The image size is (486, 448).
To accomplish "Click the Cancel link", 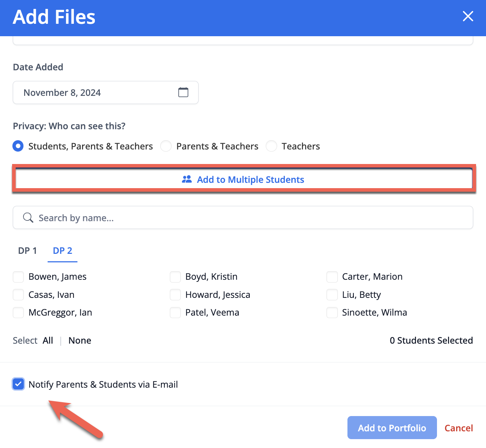I will (459, 428).
